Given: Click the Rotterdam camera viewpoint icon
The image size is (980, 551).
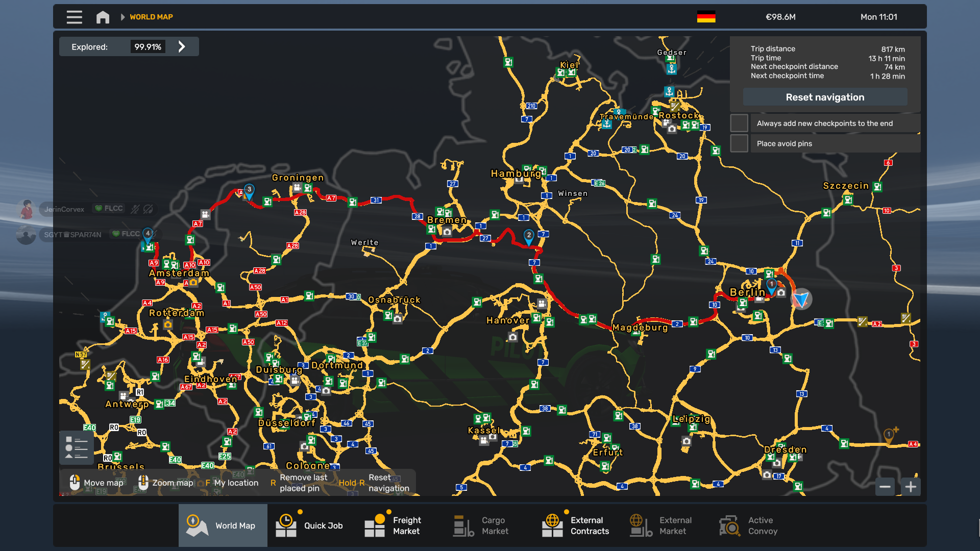Looking at the screenshot, I should point(168,324).
